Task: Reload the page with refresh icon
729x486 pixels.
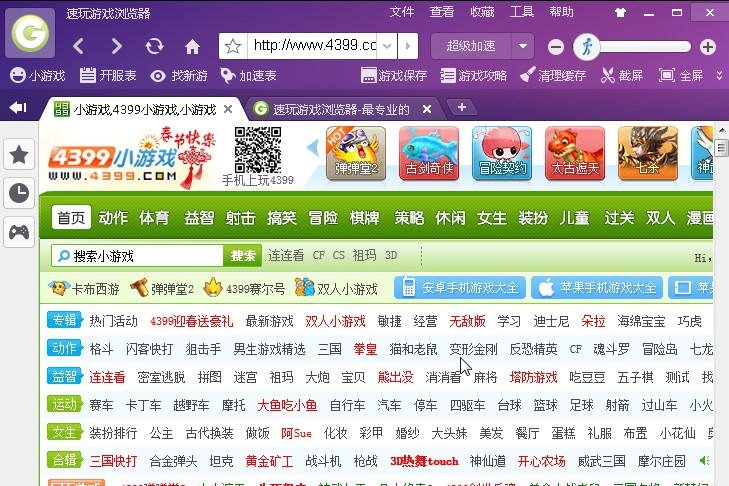Action: pyautogui.click(x=154, y=46)
